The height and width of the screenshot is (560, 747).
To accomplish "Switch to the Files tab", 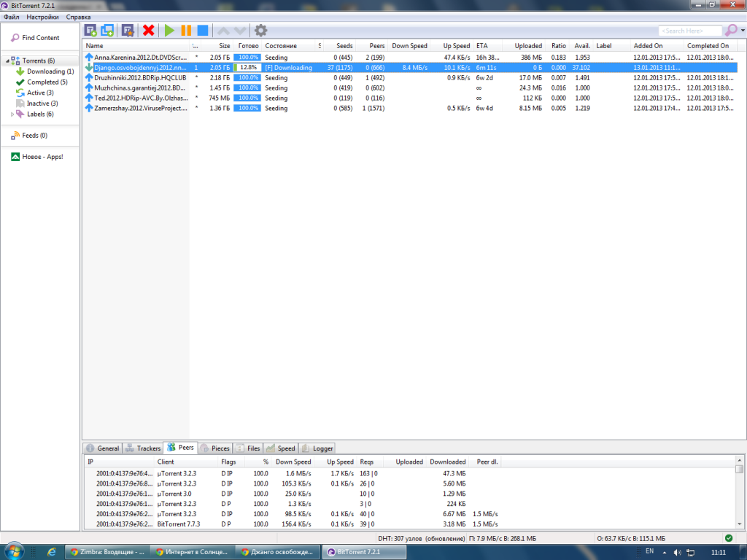I will [x=248, y=448].
